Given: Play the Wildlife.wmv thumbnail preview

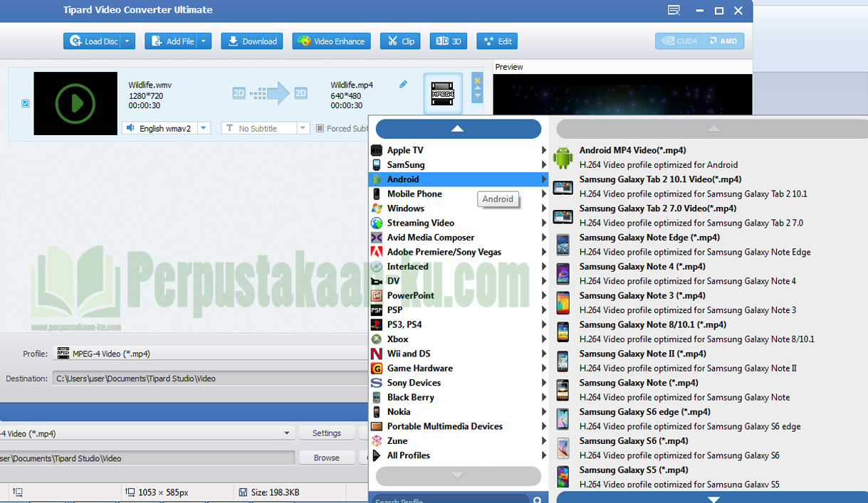Looking at the screenshot, I should click(x=75, y=104).
